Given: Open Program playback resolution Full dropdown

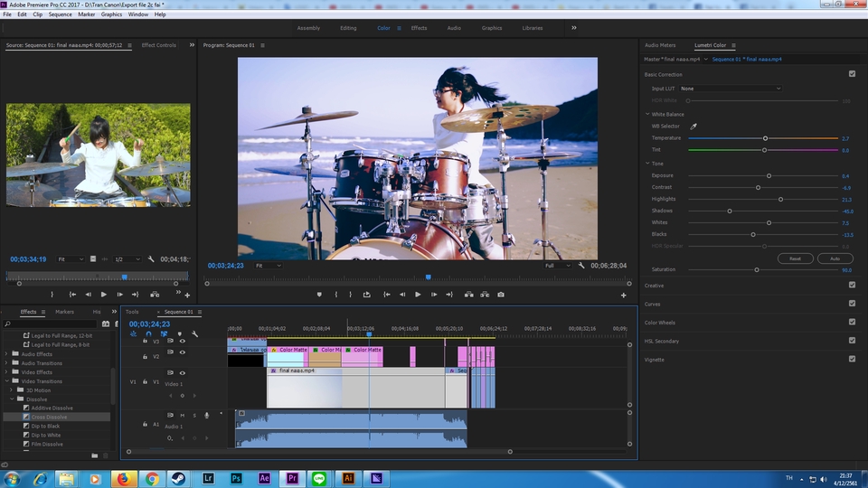Looking at the screenshot, I should click(x=558, y=266).
